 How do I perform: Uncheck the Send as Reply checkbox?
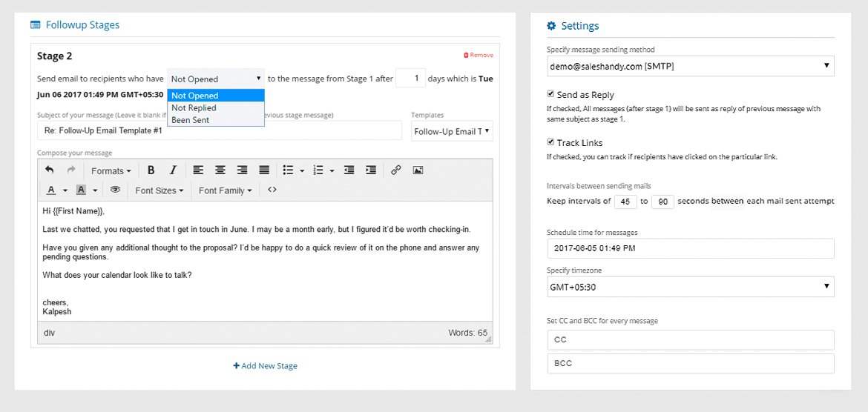tap(550, 94)
